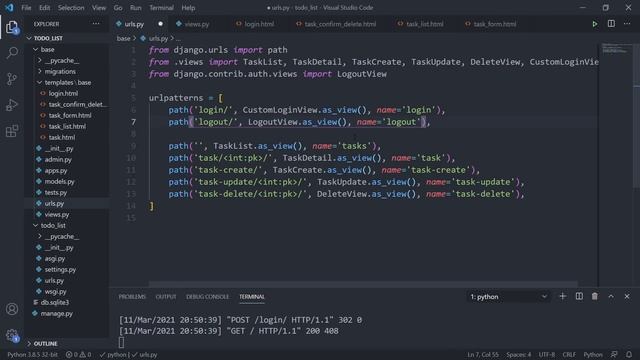Open the Manage gear icon
The width and height of the screenshot is (640, 360).
click(x=12, y=336)
